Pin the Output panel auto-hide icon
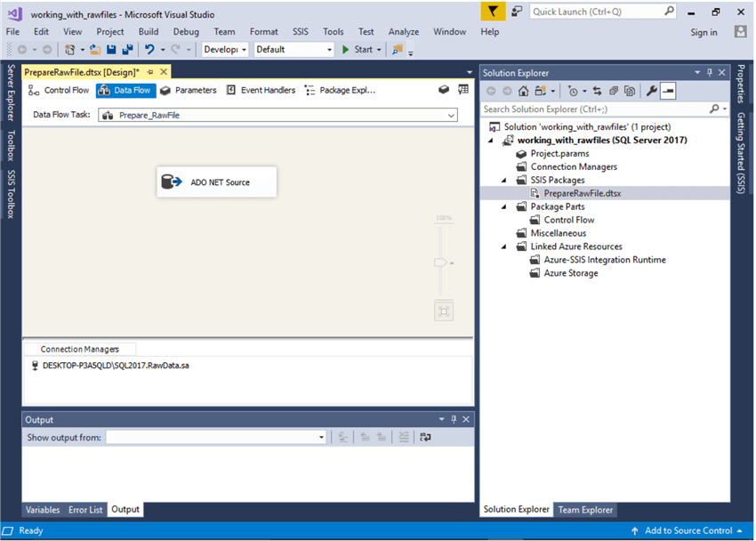 pos(454,419)
